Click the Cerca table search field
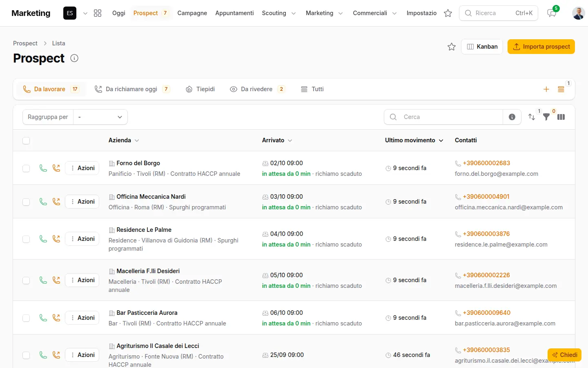The image size is (588, 368). (x=444, y=117)
